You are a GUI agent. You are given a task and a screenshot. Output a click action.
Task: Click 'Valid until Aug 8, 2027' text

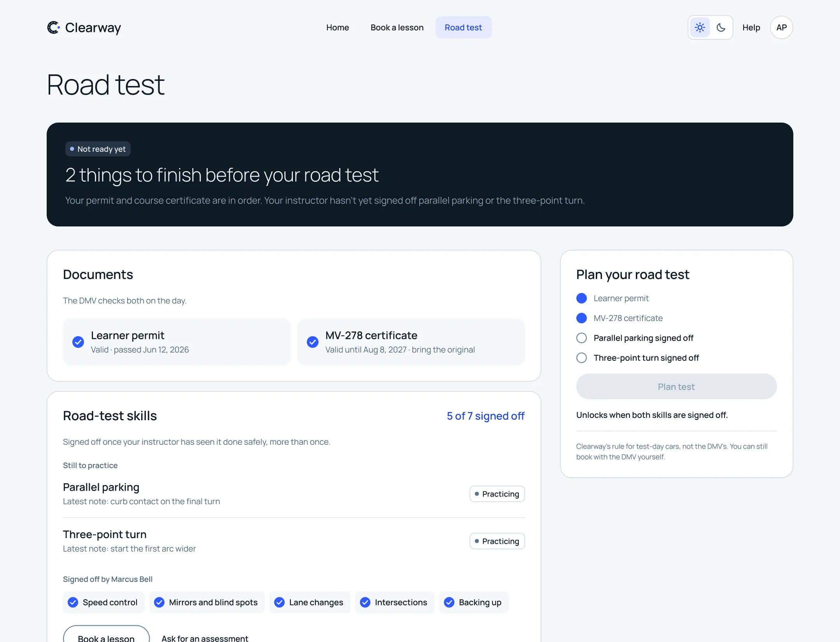pos(366,350)
